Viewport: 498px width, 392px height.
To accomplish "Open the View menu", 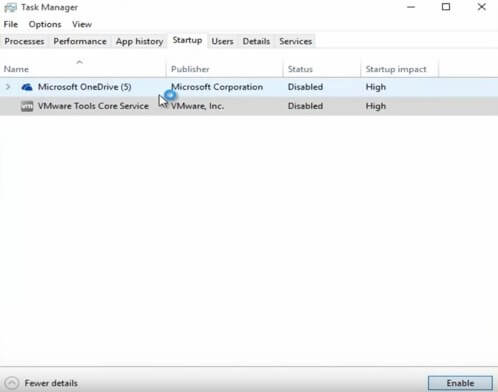I will point(82,24).
